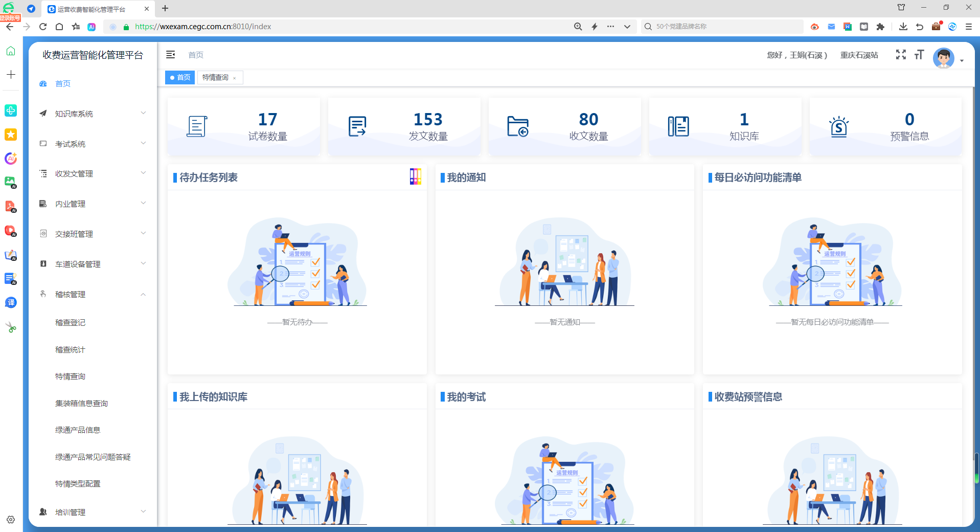The image size is (980, 532).
Task: Open 稽查登记 in the sidebar
Action: click(x=71, y=323)
